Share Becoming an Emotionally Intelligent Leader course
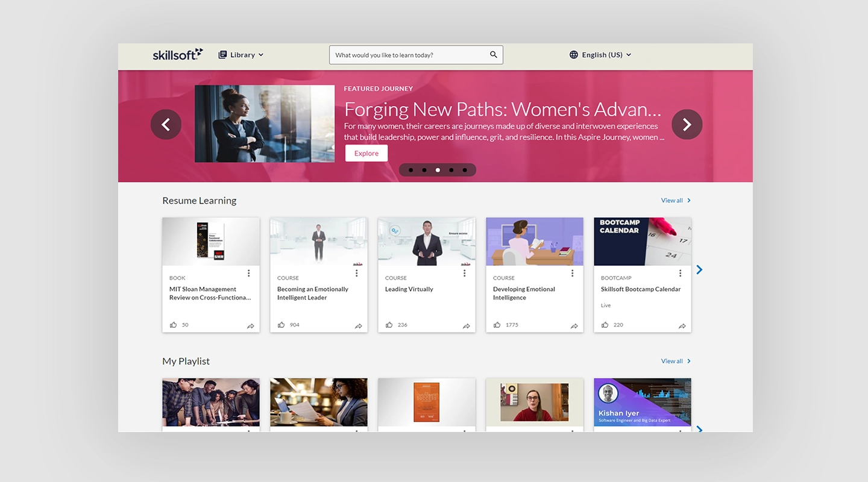The height and width of the screenshot is (482, 868). (359, 326)
